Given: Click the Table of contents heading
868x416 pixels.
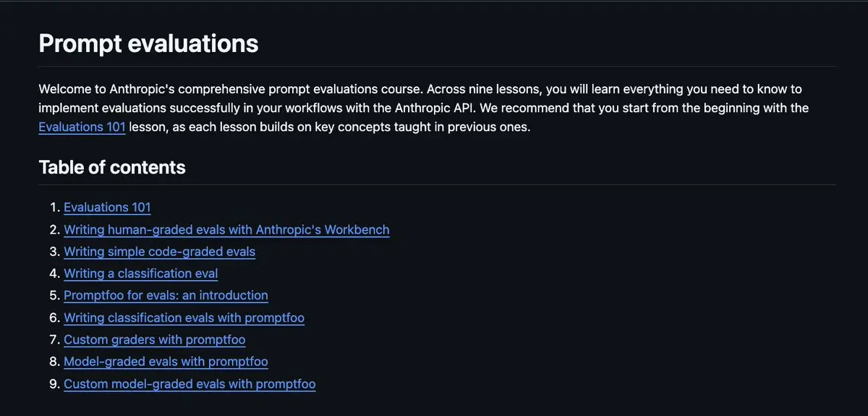Looking at the screenshot, I should [x=112, y=167].
